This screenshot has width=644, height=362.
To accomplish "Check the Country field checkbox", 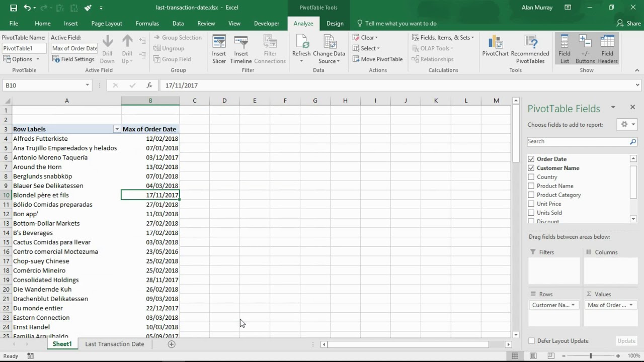I will pyautogui.click(x=531, y=176).
